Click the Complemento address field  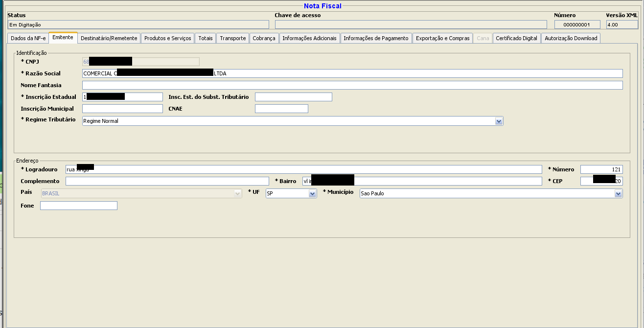click(167, 181)
